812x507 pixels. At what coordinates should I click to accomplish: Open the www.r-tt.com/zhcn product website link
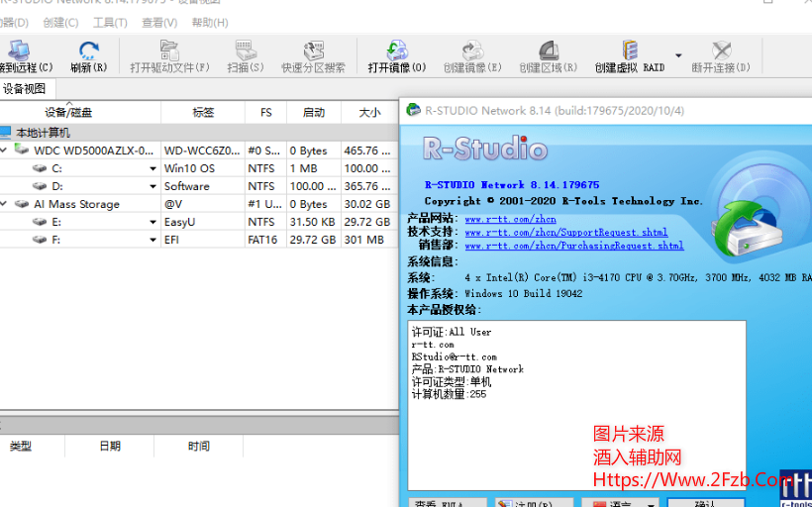(x=510, y=219)
